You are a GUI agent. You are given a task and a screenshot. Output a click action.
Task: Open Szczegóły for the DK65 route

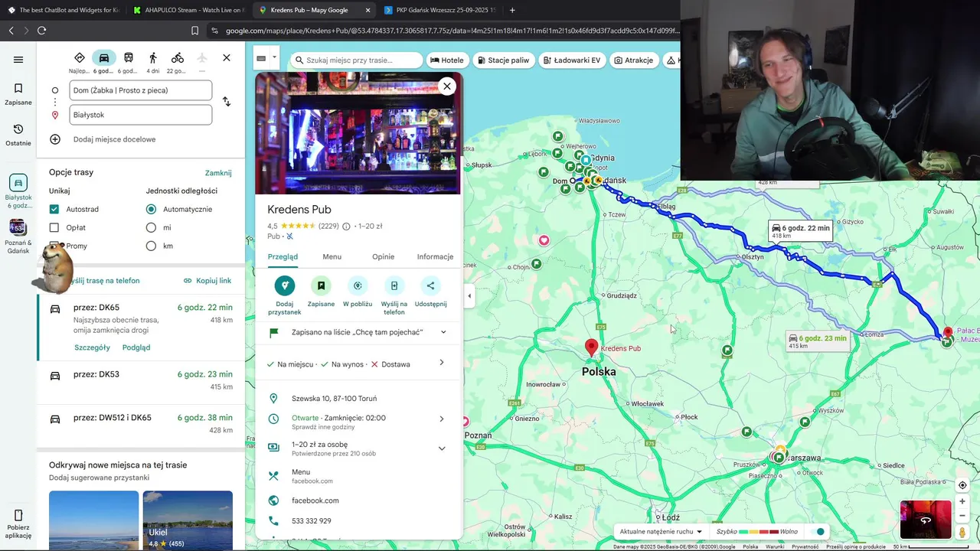click(92, 347)
